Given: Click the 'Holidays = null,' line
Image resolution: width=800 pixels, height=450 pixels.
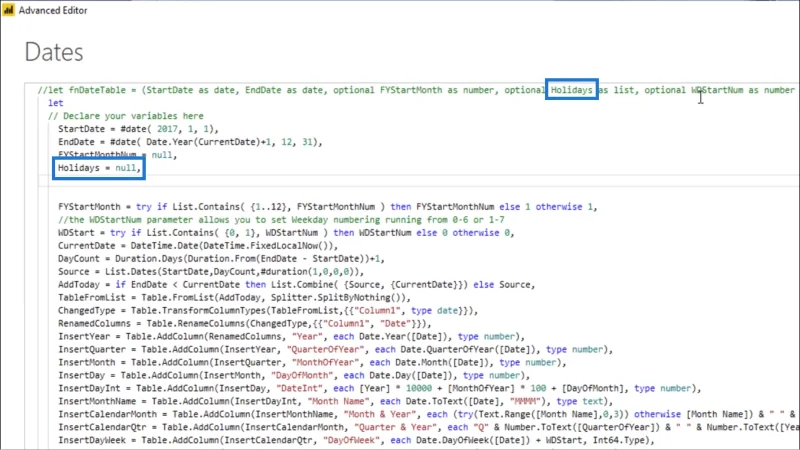Looking at the screenshot, I should pyautogui.click(x=99, y=168).
